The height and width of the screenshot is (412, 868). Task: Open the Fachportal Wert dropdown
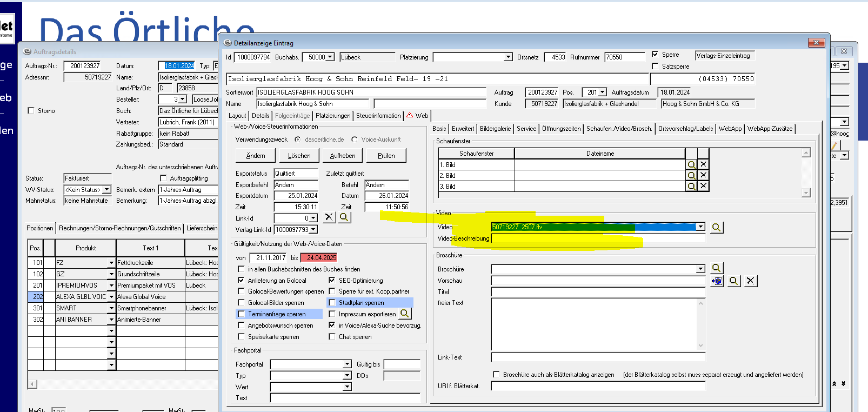coord(347,387)
